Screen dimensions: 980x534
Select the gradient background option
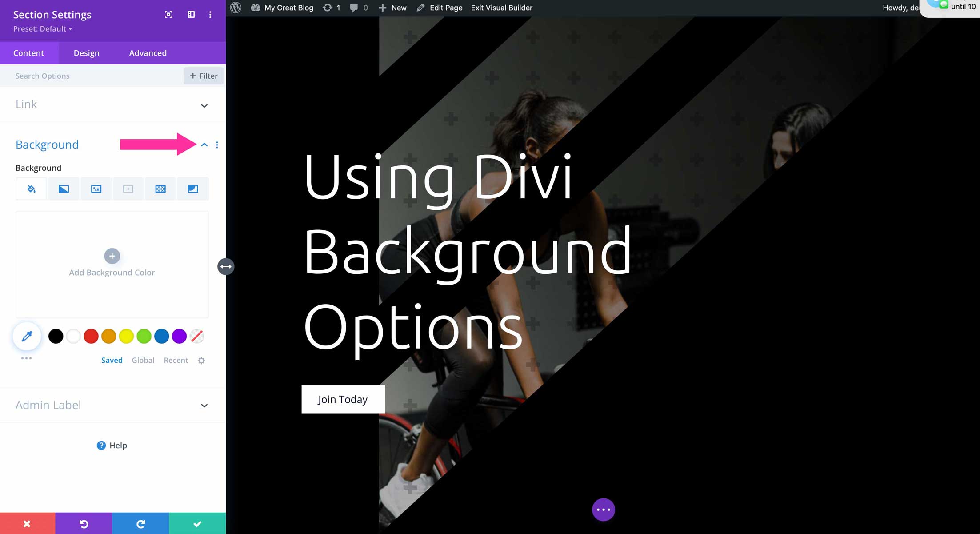click(63, 189)
